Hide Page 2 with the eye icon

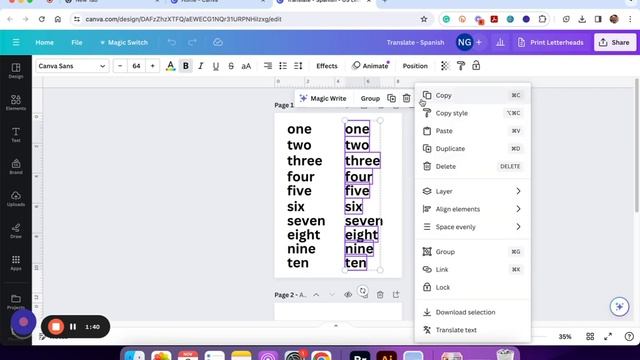pyautogui.click(x=348, y=295)
